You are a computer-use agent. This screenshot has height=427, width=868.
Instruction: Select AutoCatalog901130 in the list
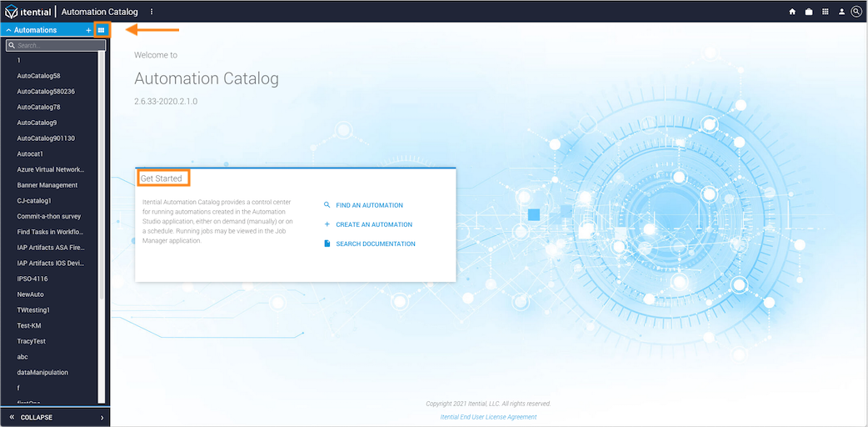click(x=46, y=138)
